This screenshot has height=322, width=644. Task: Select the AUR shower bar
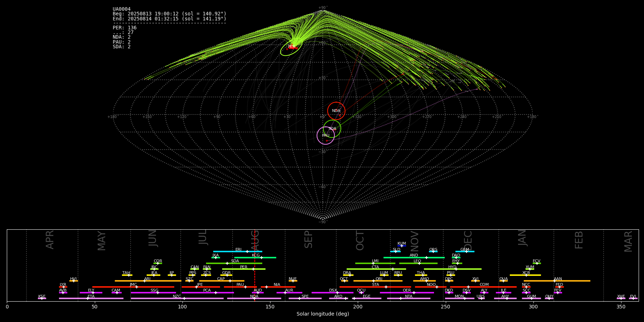289,292
